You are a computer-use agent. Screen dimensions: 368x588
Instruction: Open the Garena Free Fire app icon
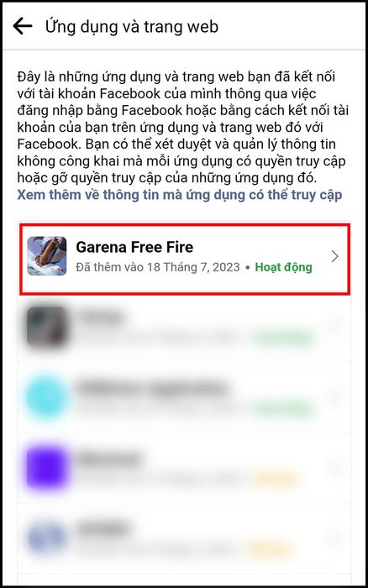[47, 255]
